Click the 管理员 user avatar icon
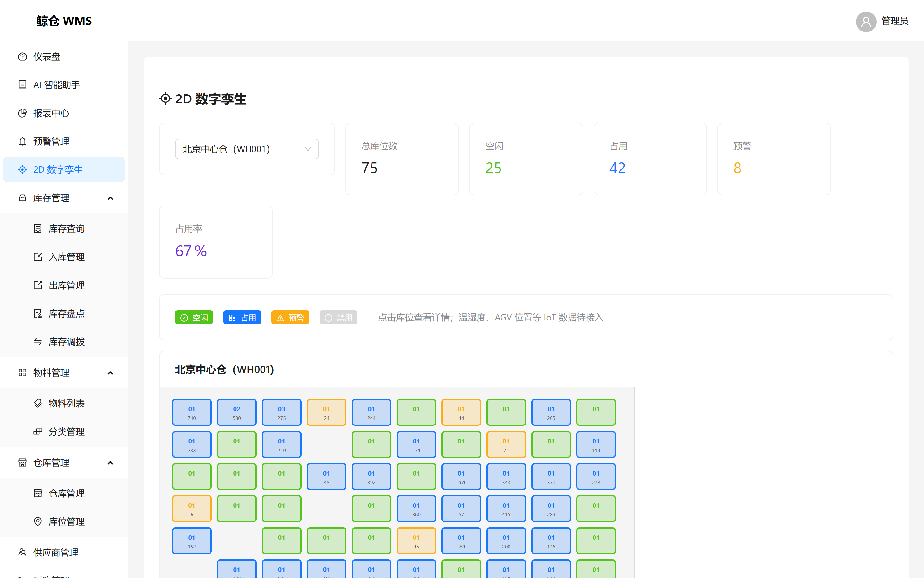Image resolution: width=924 pixels, height=578 pixels. coord(866,22)
